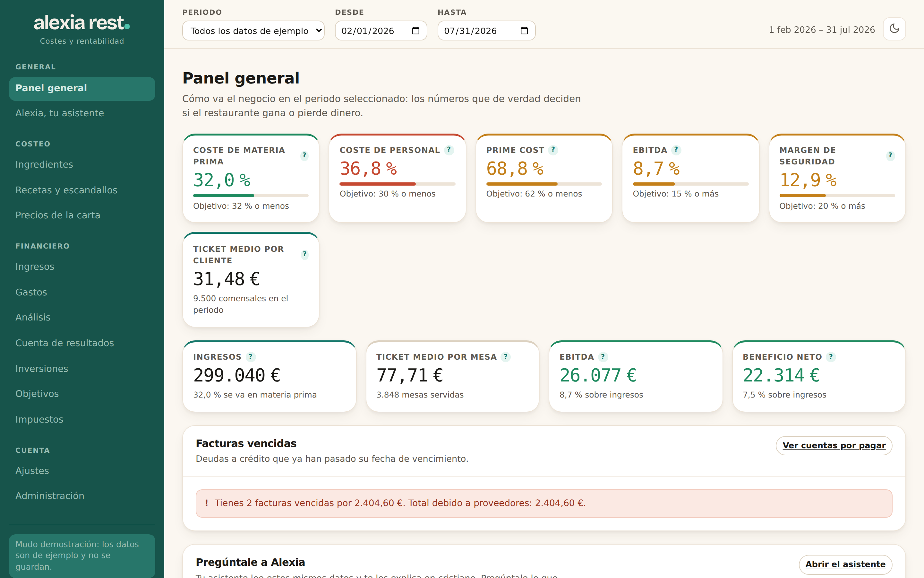Screen dimensions: 924x578
Task: Click the Panel general page heading
Action: [x=241, y=78]
